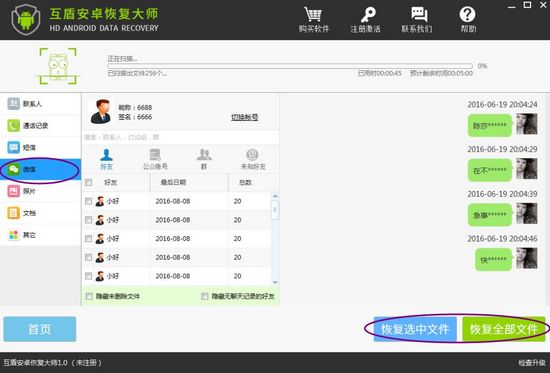
Task: Check the first 小好 row checkbox
Action: click(x=88, y=201)
